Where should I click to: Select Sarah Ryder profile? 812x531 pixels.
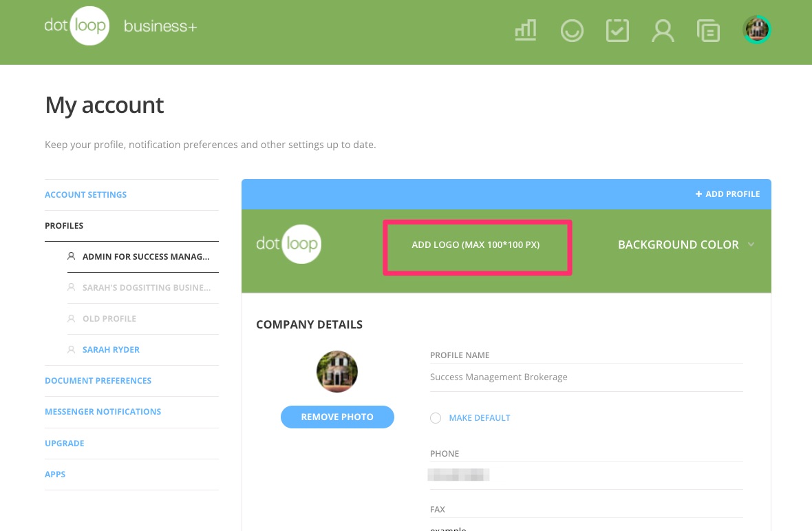tap(111, 350)
